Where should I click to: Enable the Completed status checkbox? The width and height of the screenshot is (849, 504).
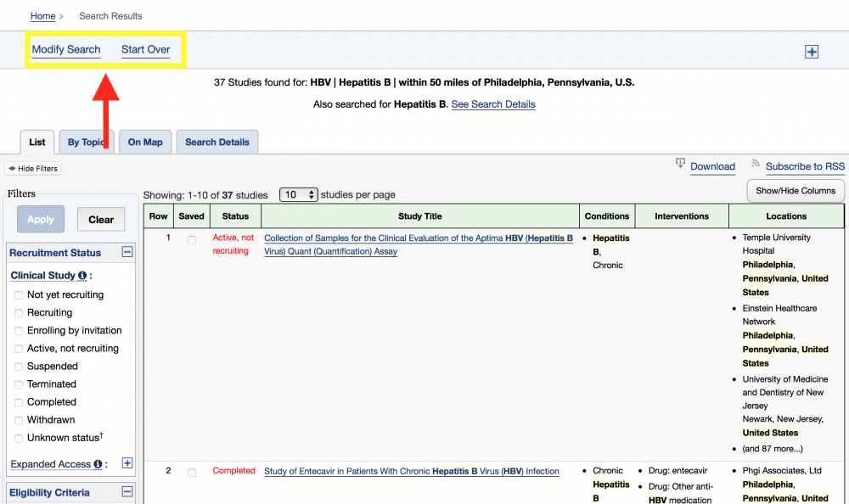[x=19, y=402]
